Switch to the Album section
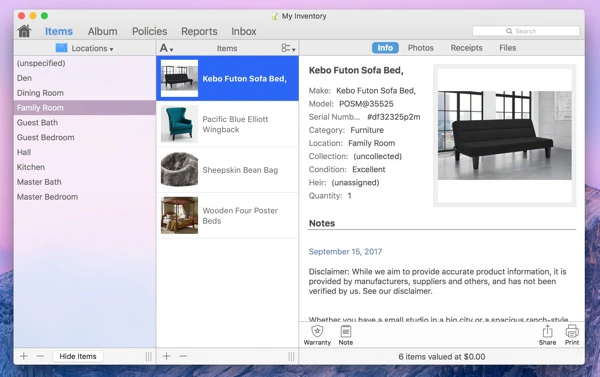Screen dimensions: 600x377 click(x=103, y=31)
